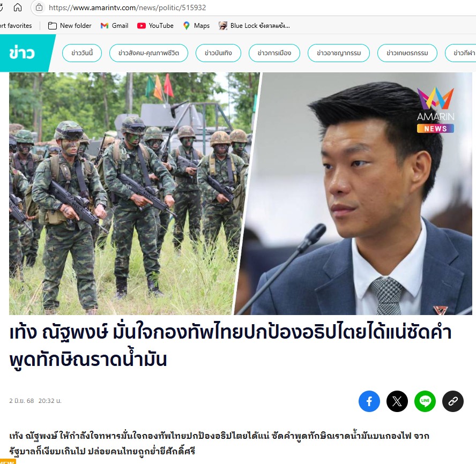This screenshot has height=464, width=476.
Task: Select ข่าวอาชญากรรม category
Action: 339,53
